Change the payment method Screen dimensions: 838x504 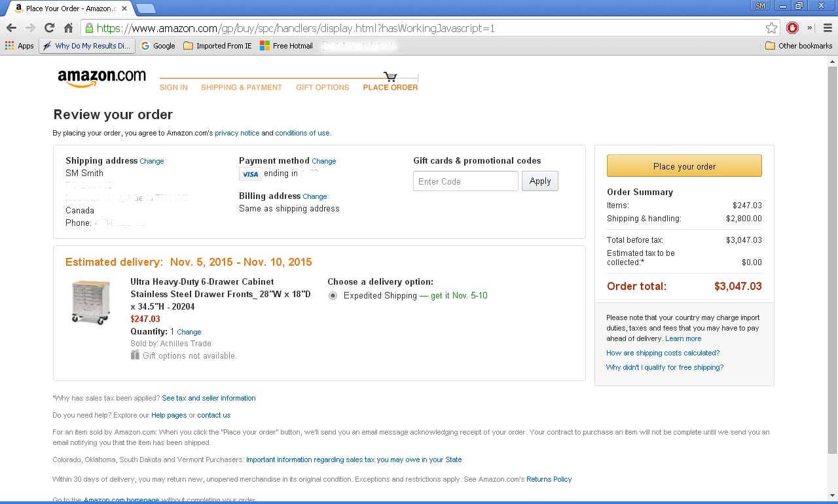coord(324,161)
